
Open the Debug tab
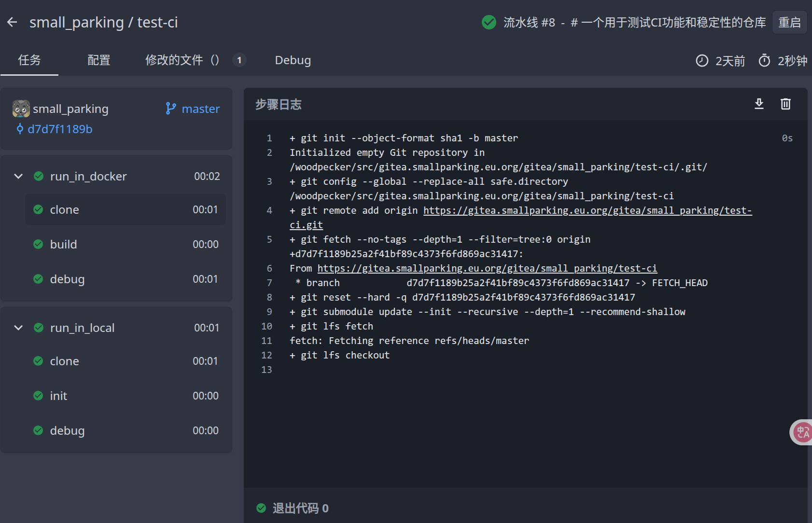(293, 60)
